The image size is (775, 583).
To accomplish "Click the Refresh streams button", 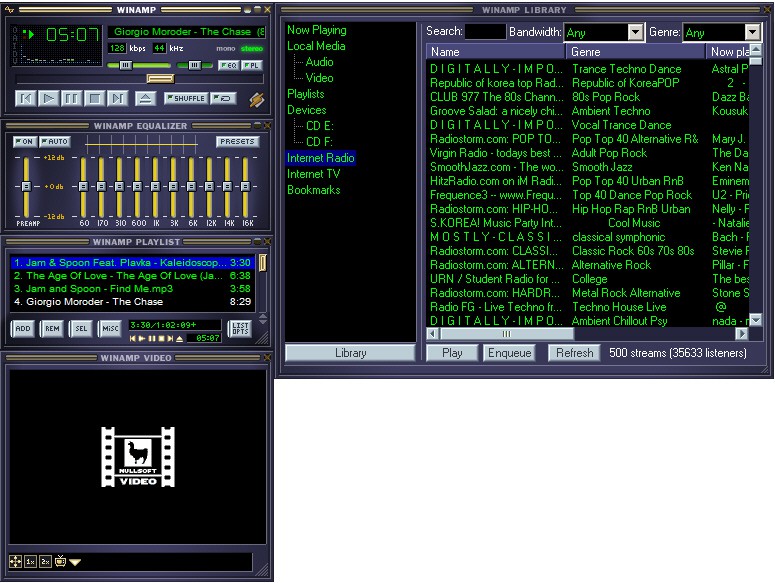I will [x=575, y=353].
